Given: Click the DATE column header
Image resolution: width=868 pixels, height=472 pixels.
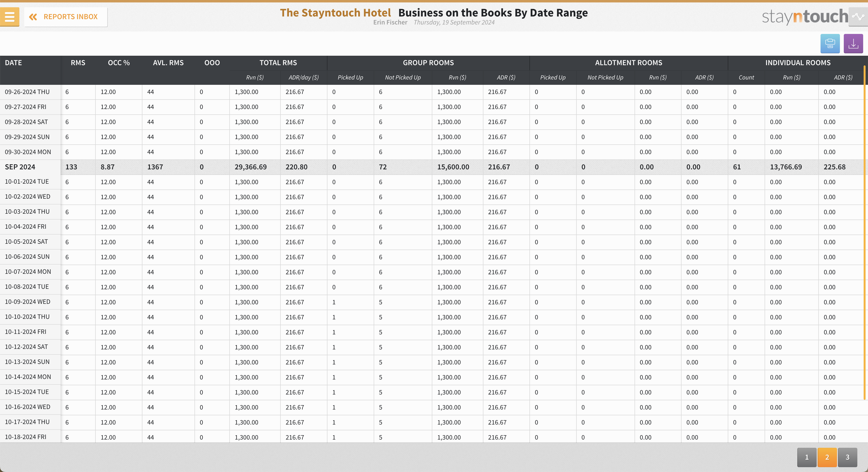Looking at the screenshot, I should [14, 63].
